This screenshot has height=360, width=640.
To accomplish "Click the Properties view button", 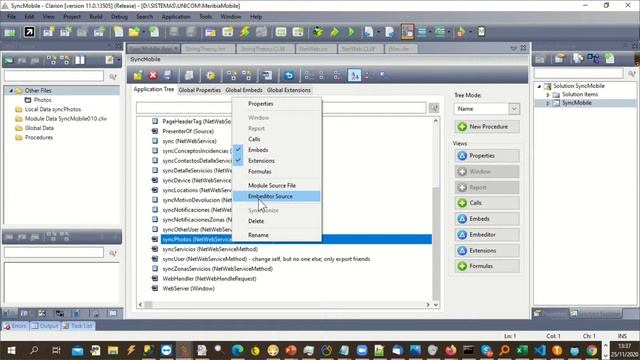I will 487,156.
